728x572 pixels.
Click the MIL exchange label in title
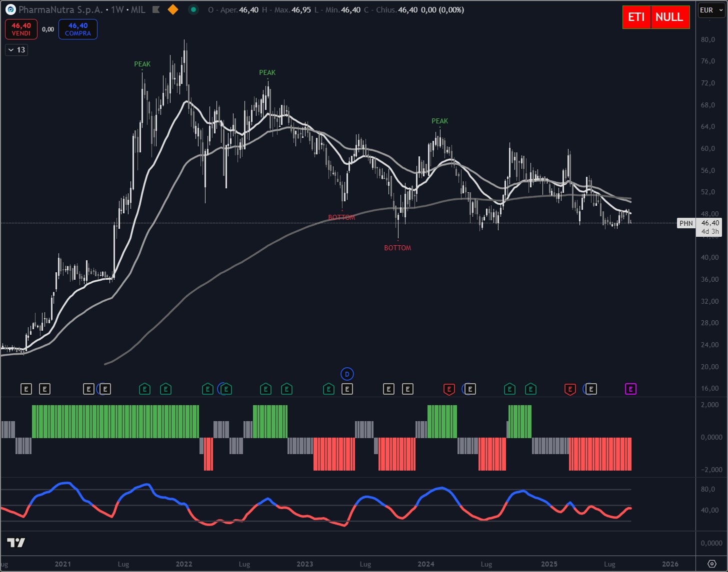click(138, 10)
